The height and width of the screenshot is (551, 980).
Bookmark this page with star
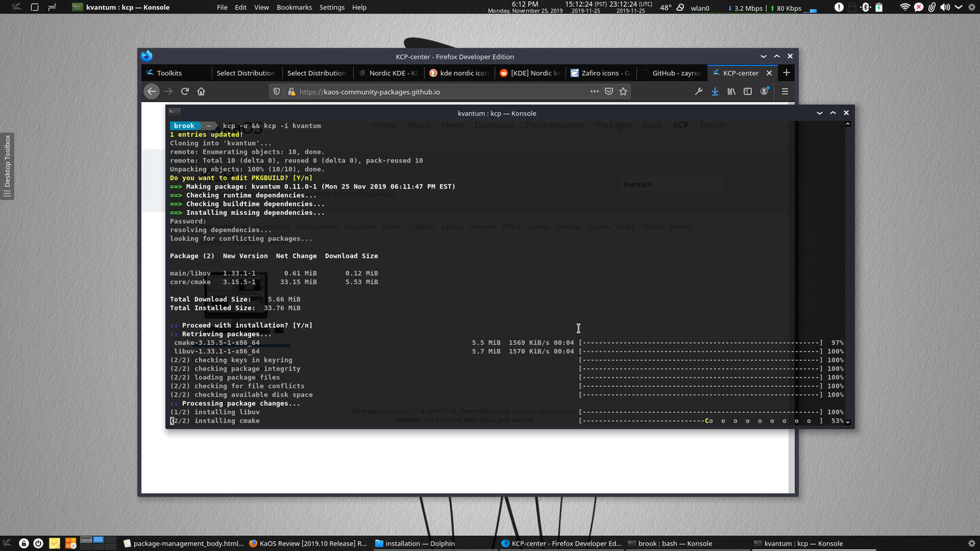(x=623, y=91)
